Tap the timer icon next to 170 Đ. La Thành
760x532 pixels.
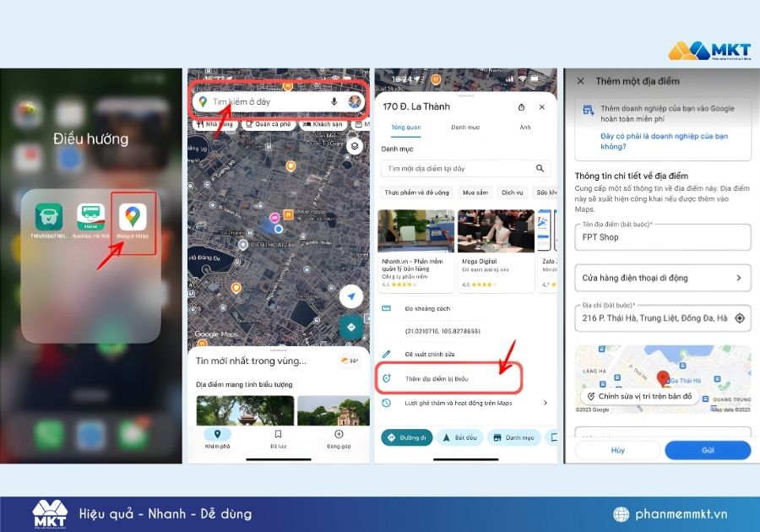521,107
